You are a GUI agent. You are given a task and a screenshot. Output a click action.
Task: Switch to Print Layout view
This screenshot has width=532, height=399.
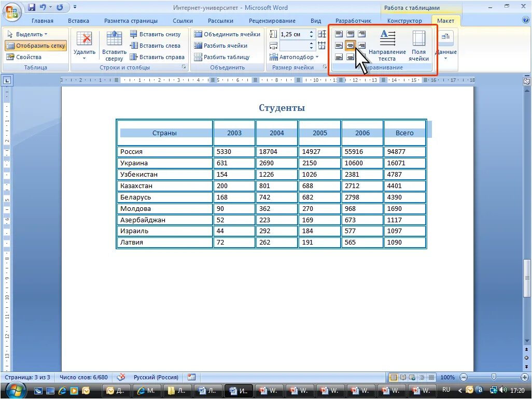[x=393, y=377]
